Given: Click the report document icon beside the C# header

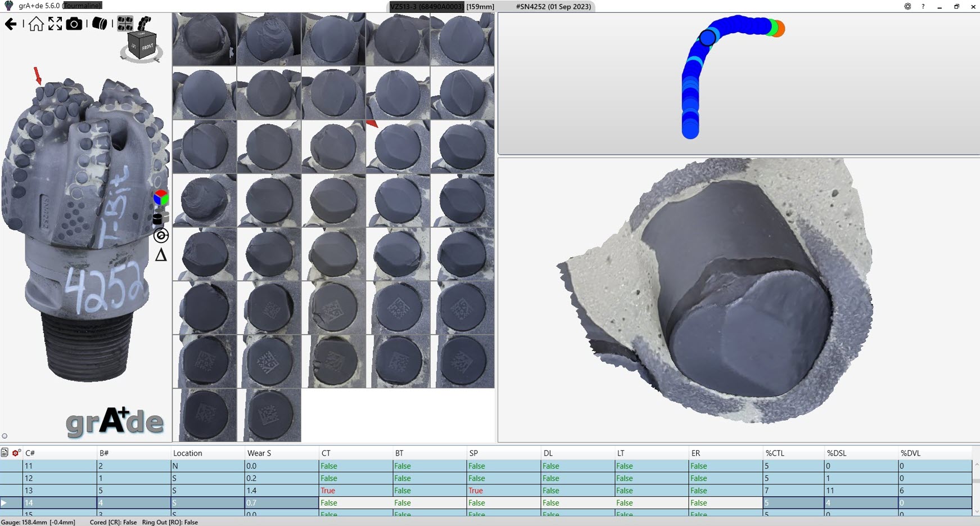Looking at the screenshot, I should coord(4,452).
